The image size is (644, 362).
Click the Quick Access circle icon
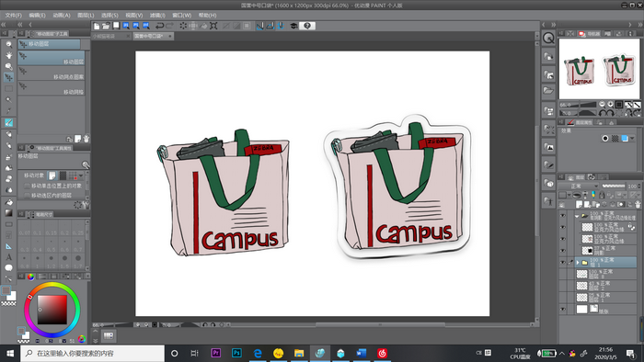click(x=548, y=39)
